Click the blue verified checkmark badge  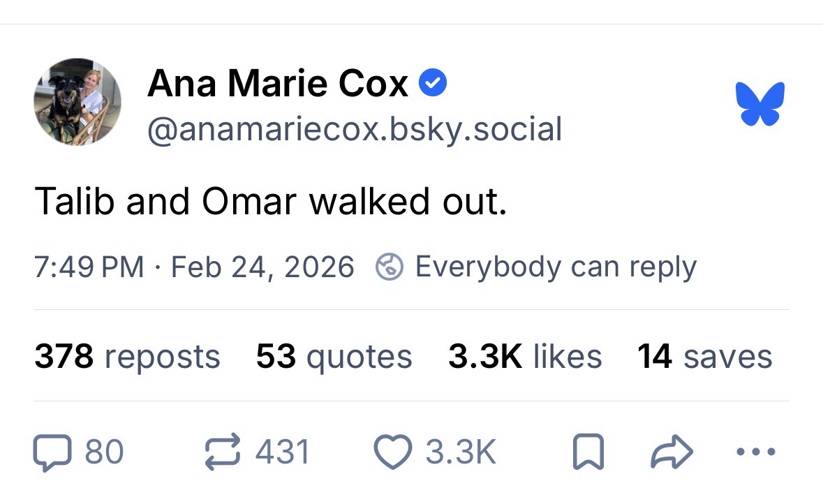[x=433, y=84]
